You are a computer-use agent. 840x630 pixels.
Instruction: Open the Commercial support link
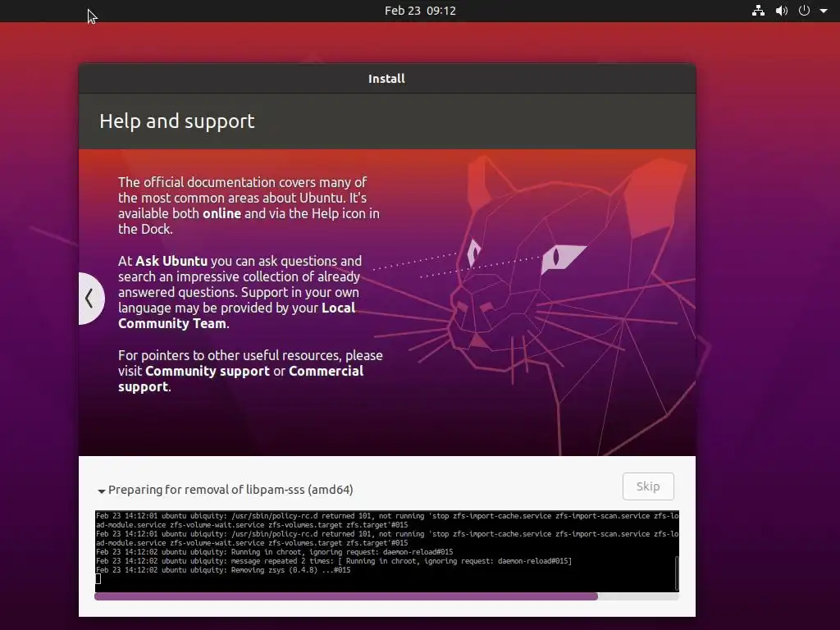pyautogui.click(x=240, y=379)
